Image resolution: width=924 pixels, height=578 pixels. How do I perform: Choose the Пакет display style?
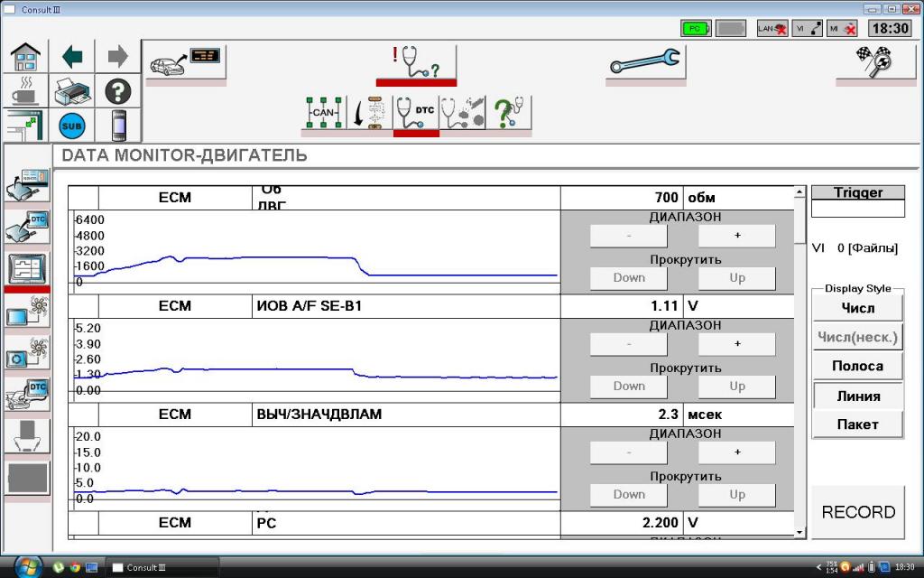(857, 424)
